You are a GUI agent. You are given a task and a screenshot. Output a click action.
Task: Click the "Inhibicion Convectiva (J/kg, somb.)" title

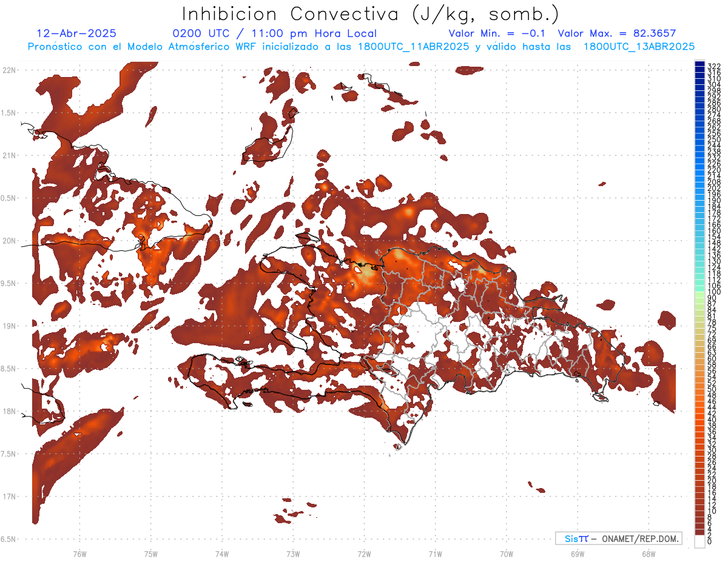point(371,15)
